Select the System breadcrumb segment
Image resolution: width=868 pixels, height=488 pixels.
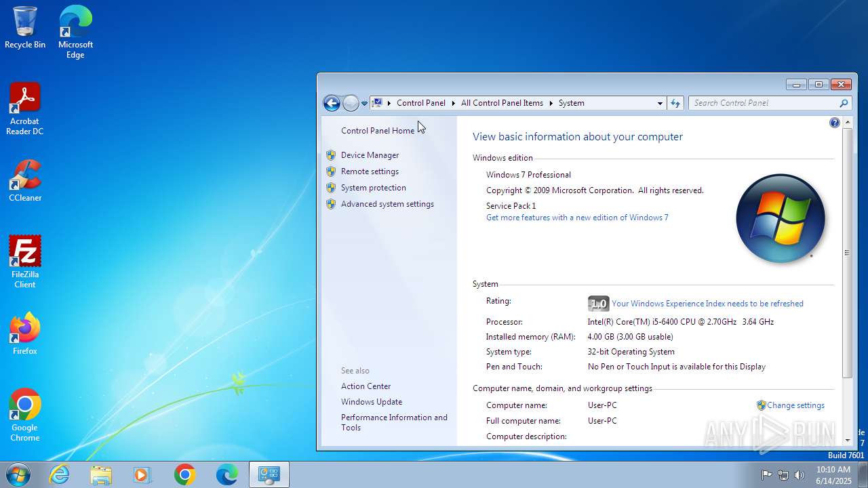coord(571,103)
